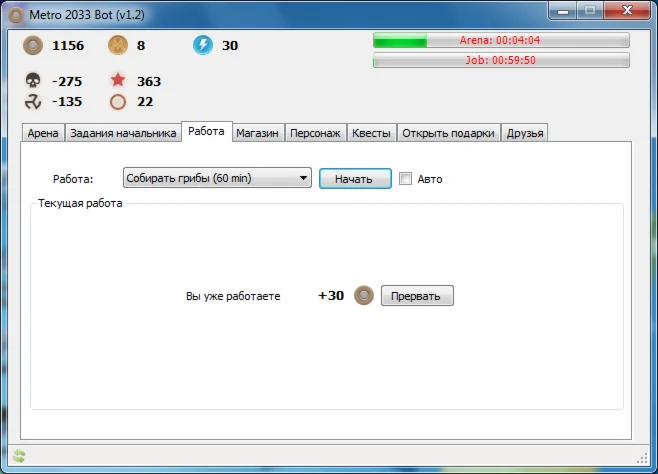The image size is (658, 474).
Task: Click the blue lightning energy icon
Action: click(x=203, y=45)
